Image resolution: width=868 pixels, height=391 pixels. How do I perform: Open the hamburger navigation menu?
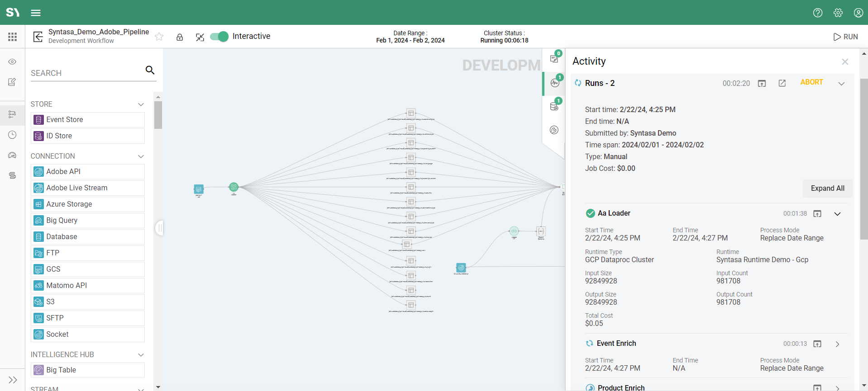(36, 13)
